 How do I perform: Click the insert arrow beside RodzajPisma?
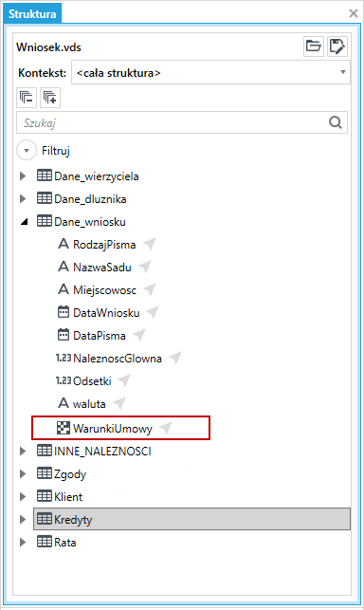[150, 244]
